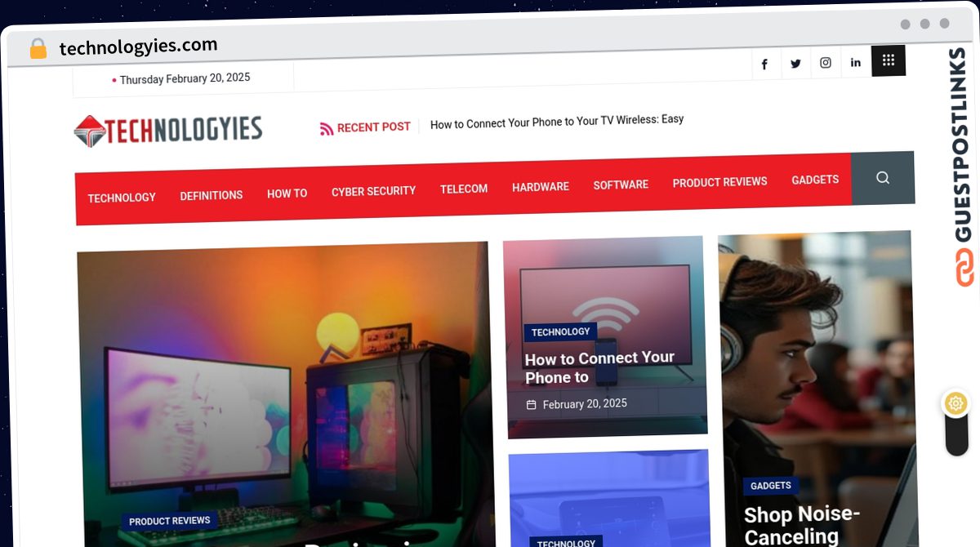
Task: Click the yellow settings gear icon
Action: (956, 403)
